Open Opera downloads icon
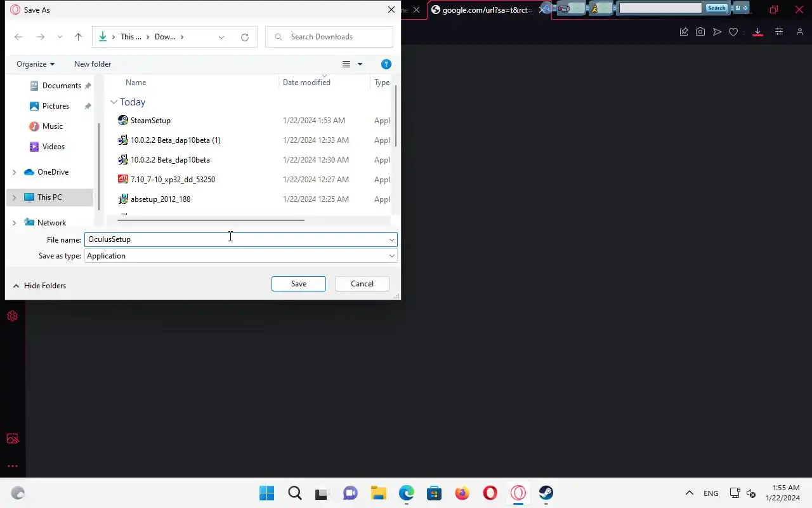Image resolution: width=812 pixels, height=508 pixels. click(x=757, y=32)
